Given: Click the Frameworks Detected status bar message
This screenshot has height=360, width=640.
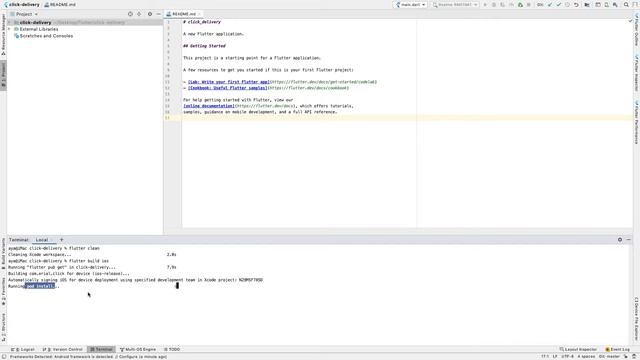Looking at the screenshot, I should click(x=88, y=357).
